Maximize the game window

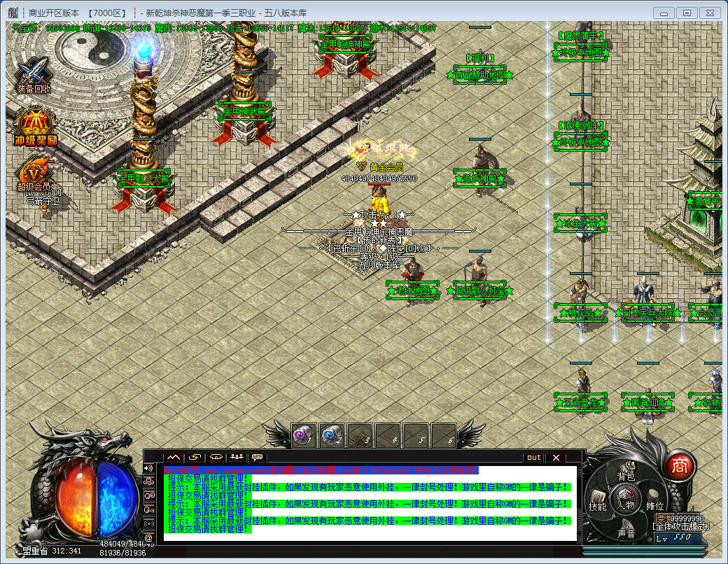pos(687,13)
